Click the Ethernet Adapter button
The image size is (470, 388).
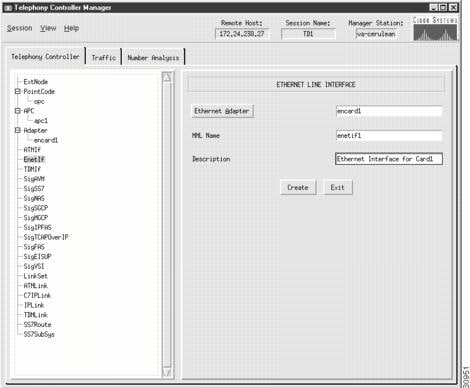click(x=222, y=111)
